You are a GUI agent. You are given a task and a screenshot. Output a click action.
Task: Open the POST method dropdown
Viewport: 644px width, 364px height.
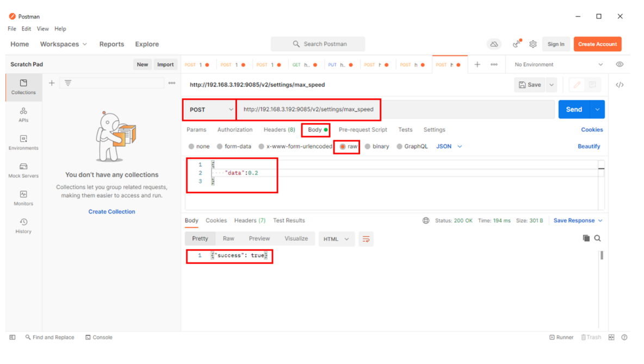click(210, 110)
